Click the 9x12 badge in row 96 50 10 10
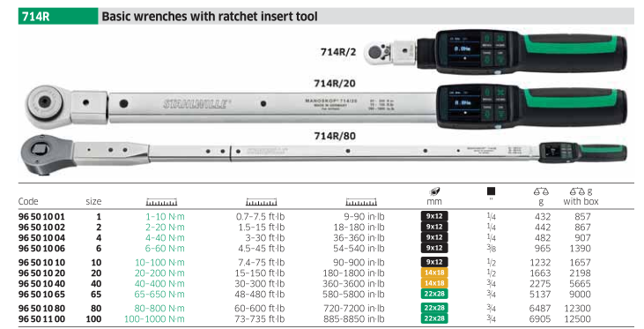This screenshot has width=644, height=329. 434,262
